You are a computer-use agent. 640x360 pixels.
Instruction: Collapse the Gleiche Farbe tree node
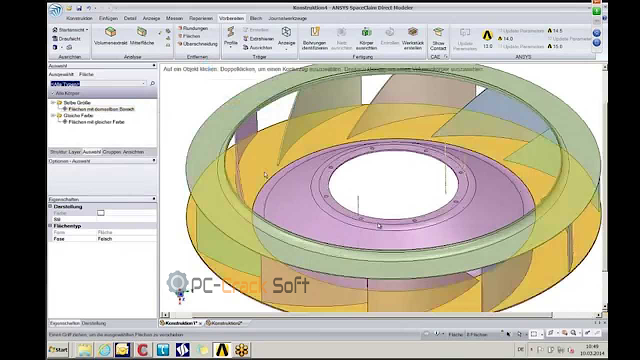(x=53, y=116)
